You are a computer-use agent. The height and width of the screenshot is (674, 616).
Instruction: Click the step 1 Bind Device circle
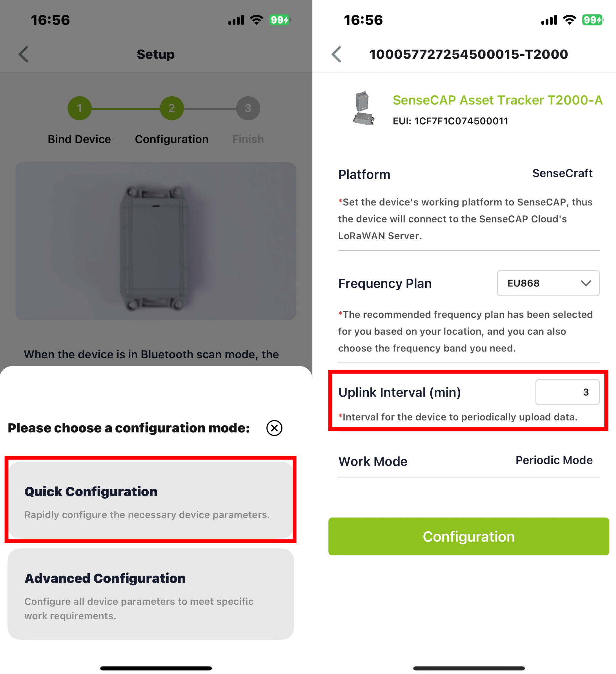click(x=80, y=108)
